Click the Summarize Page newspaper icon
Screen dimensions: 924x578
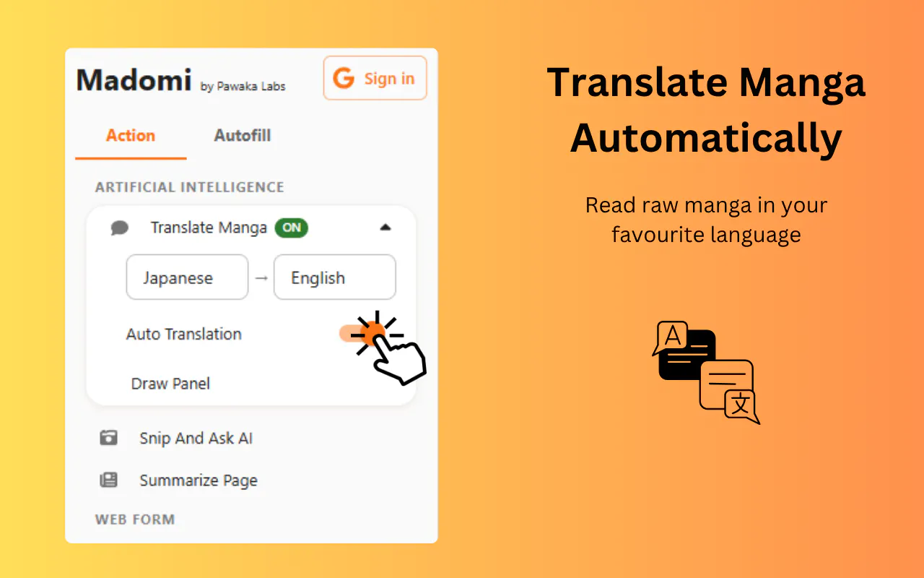tap(108, 480)
